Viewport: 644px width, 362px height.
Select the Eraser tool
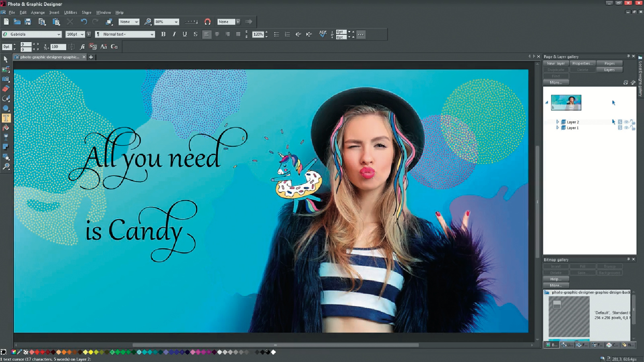[x=6, y=89]
